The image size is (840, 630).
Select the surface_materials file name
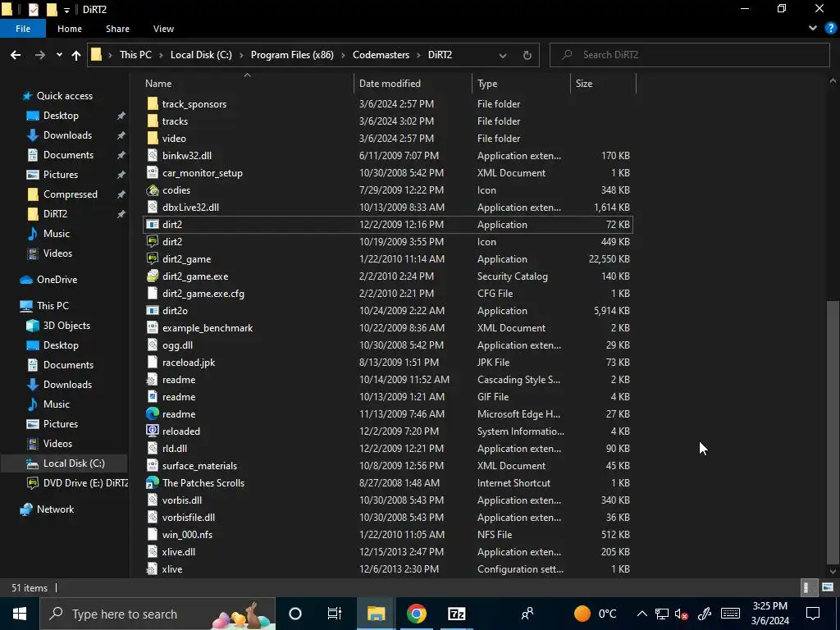pyautogui.click(x=199, y=466)
